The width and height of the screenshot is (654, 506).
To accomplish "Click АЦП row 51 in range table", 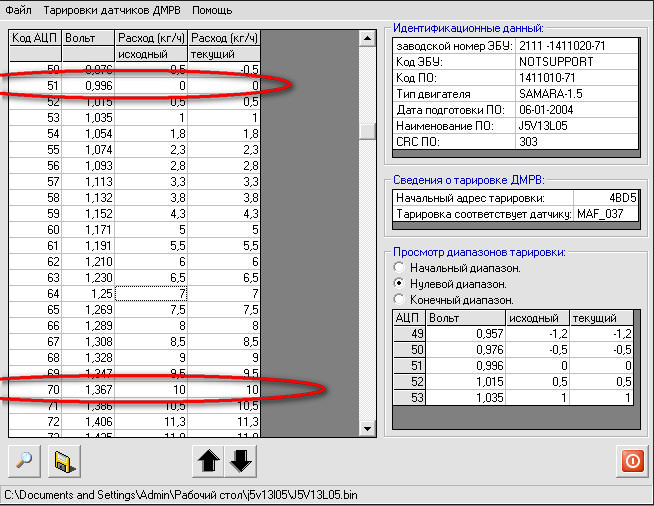I will pyautogui.click(x=410, y=366).
